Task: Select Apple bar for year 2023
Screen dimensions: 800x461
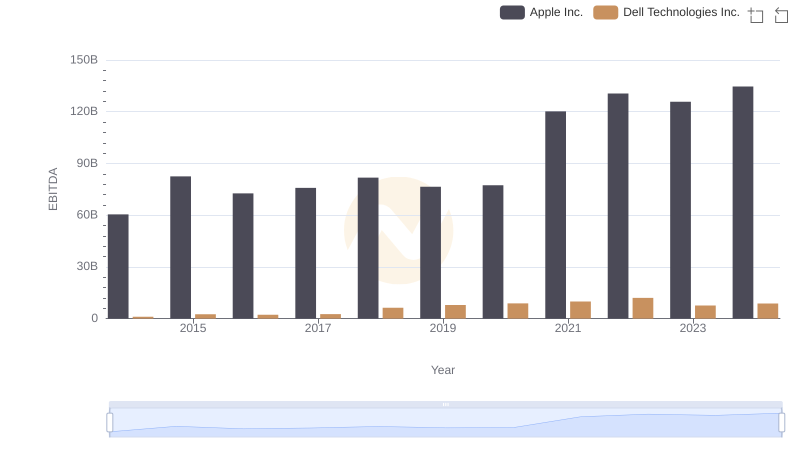Action: [681, 210]
